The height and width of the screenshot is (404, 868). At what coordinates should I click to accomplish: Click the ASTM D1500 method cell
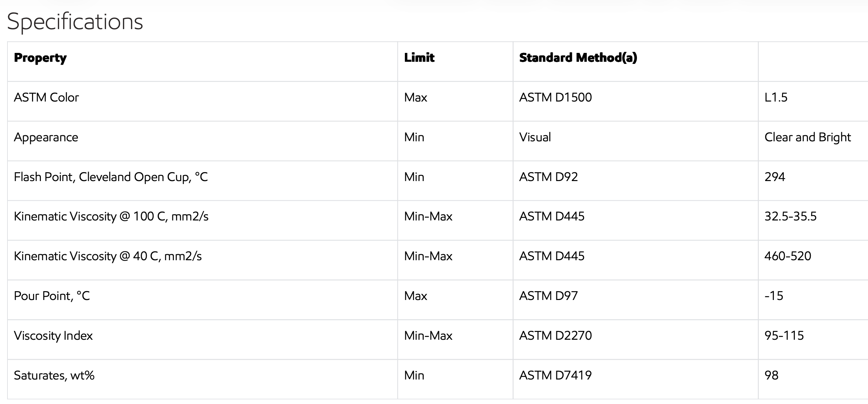(555, 98)
